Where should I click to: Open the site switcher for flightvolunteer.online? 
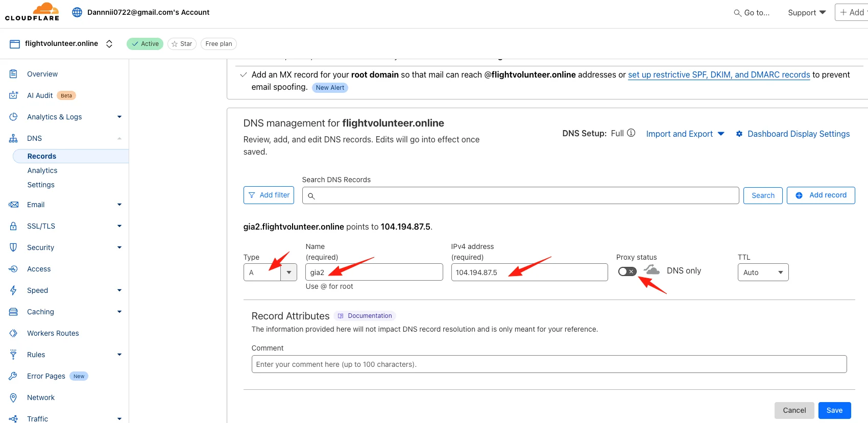pyautogui.click(x=109, y=44)
